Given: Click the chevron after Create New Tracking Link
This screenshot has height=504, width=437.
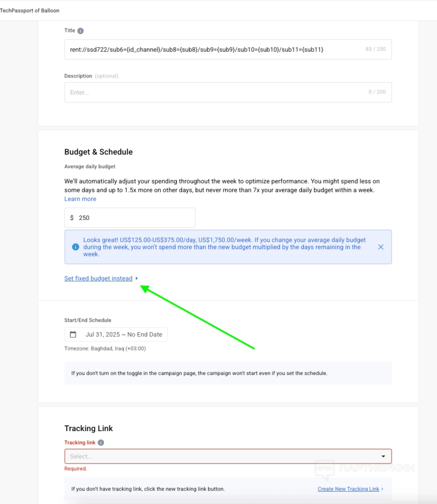Looking at the screenshot, I should coord(383,489).
